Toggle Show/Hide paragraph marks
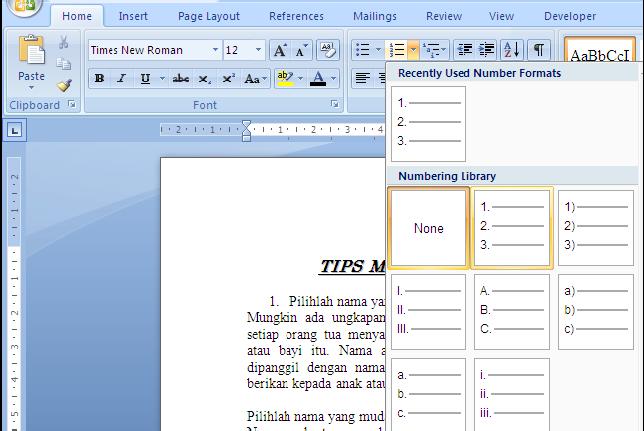Image resolution: width=644 pixels, height=431 pixels. [538, 50]
